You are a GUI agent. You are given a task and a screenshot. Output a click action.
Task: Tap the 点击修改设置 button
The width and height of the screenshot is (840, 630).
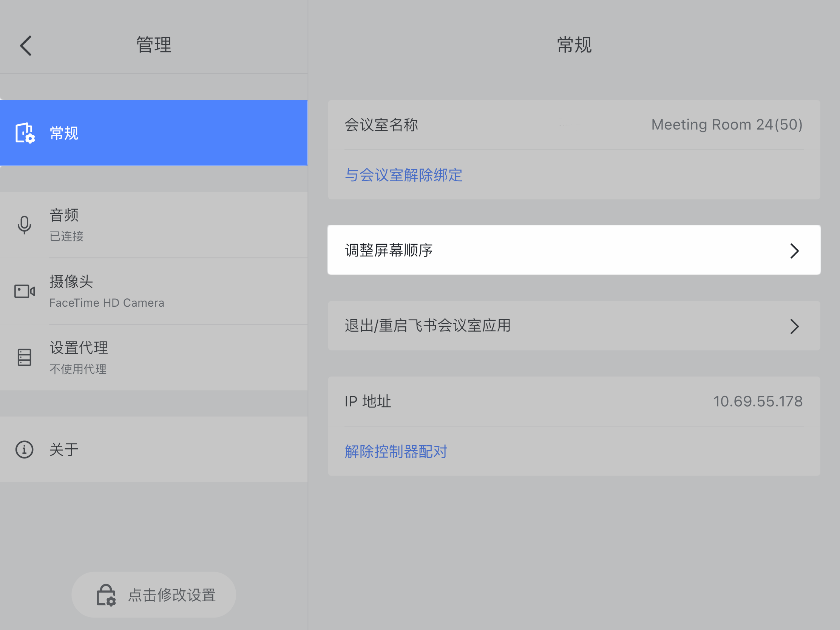pos(154,594)
